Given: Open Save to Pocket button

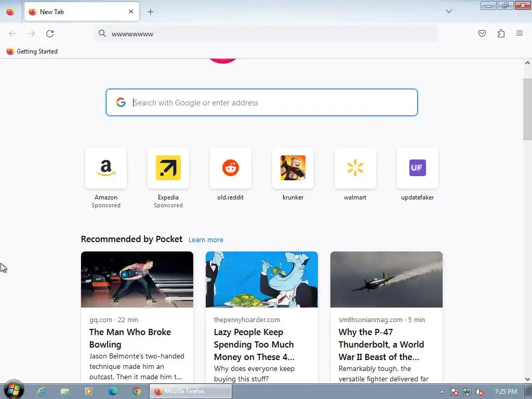Looking at the screenshot, I should tap(482, 33).
